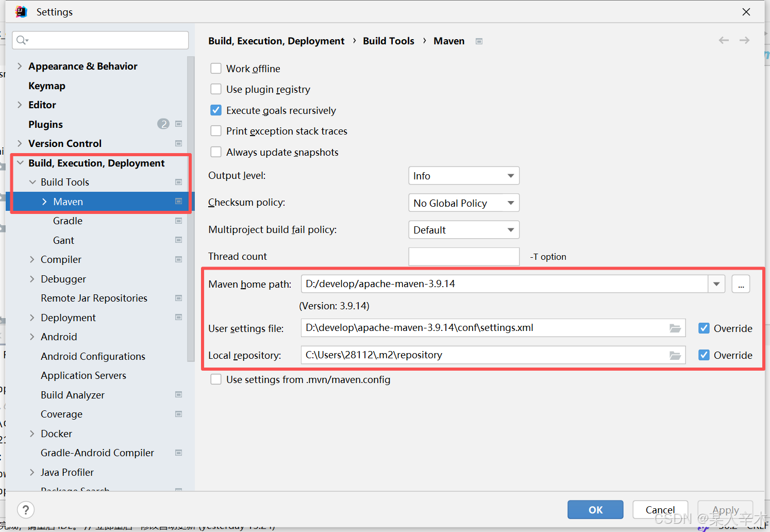Open Docker settings page
This screenshot has height=532, width=770.
click(56, 434)
